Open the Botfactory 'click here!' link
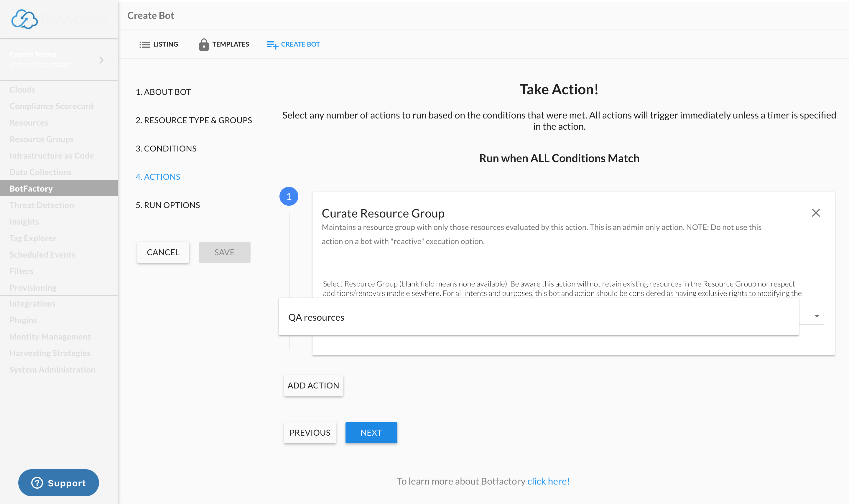This screenshot has width=849, height=504. tap(548, 481)
